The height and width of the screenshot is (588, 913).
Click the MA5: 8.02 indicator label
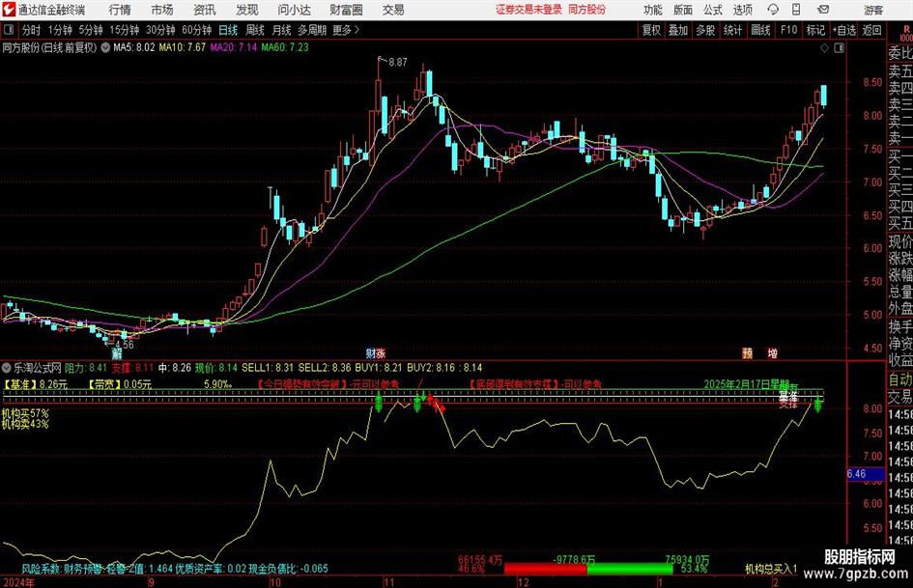134,47
